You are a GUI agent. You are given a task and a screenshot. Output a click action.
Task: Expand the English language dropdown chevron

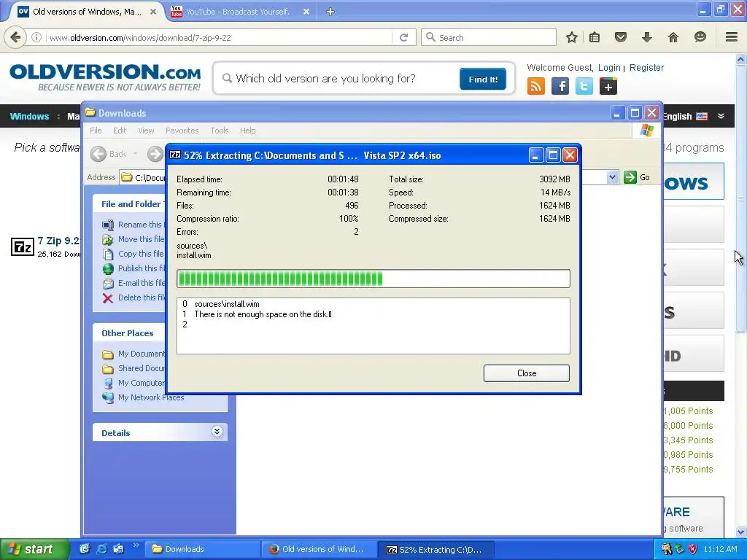(721, 116)
